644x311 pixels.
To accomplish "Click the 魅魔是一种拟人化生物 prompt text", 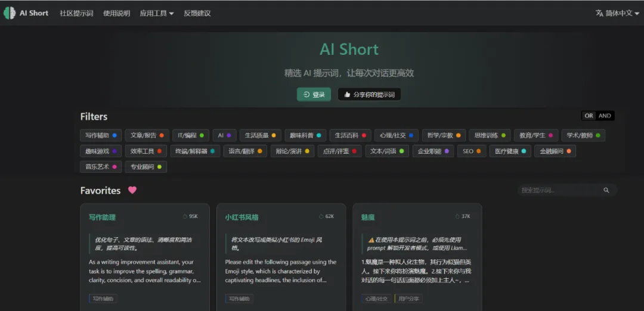I will (x=416, y=271).
